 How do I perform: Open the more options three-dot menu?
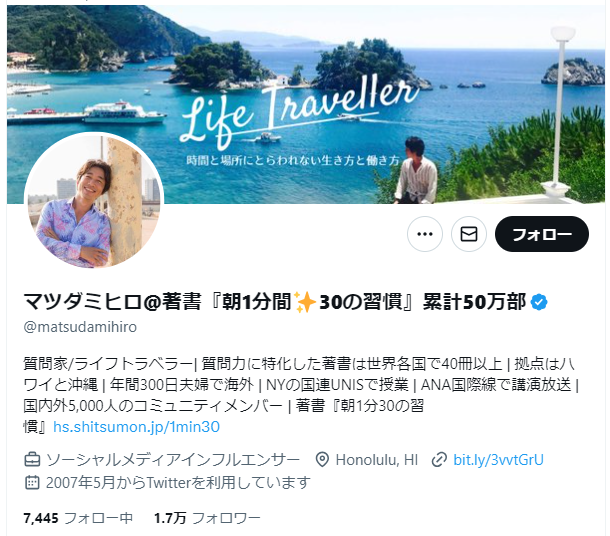pos(424,234)
